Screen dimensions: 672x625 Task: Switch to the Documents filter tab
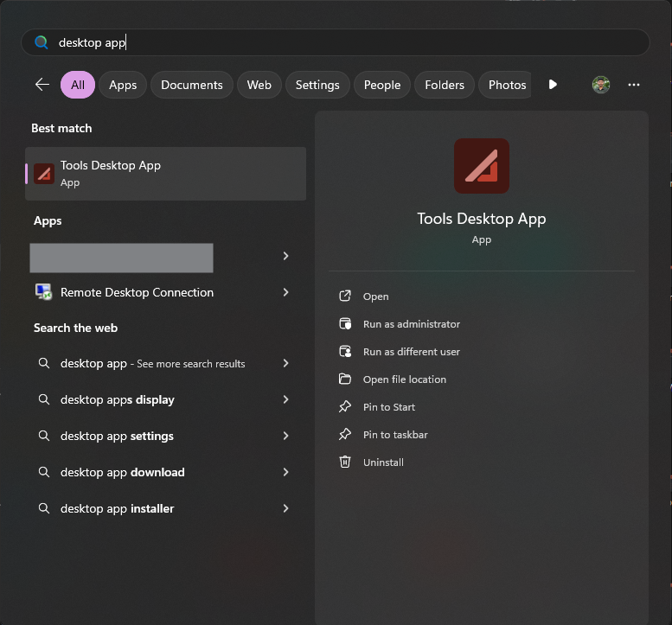[192, 85]
